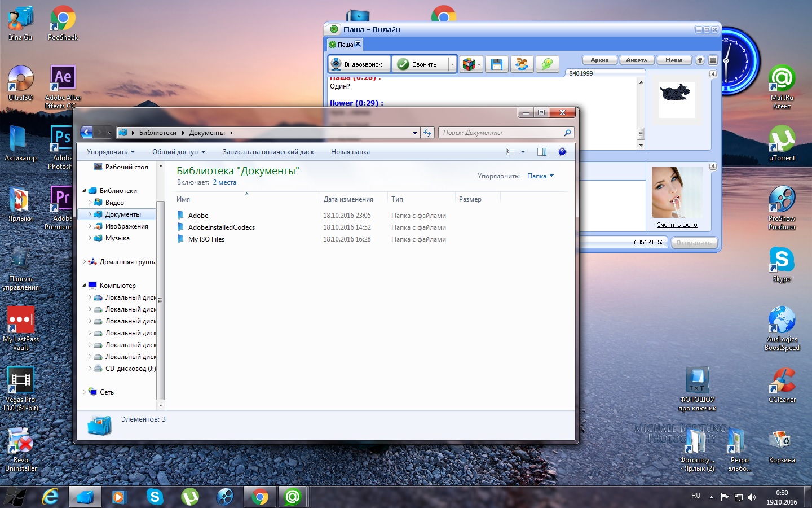Click the colored cube icon in chat toolbar

(x=469, y=64)
